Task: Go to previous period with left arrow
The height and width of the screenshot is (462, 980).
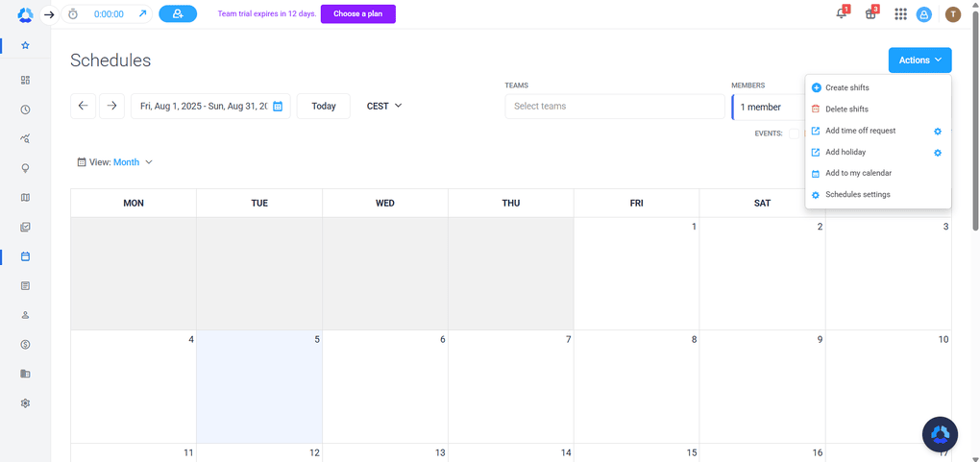Action: click(84, 107)
